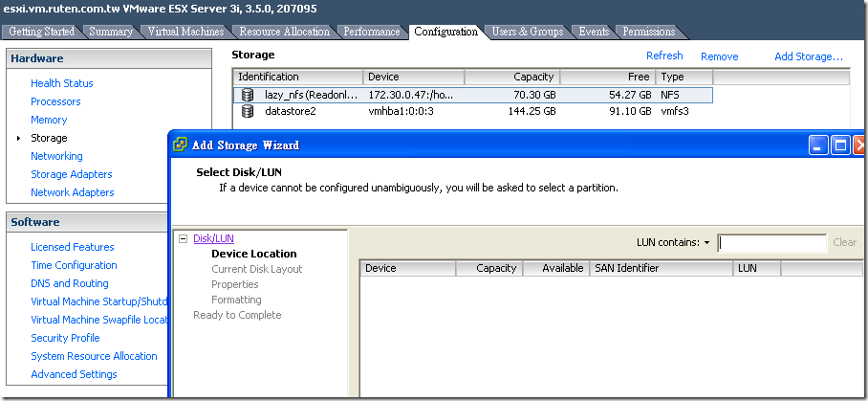Open the Networking configuration
Screen dimensions: 868x401
[56, 156]
